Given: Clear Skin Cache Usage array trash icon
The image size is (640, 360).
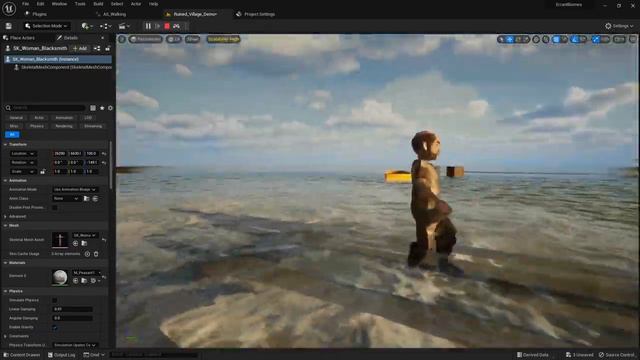Looking at the screenshot, I should [x=96, y=254].
